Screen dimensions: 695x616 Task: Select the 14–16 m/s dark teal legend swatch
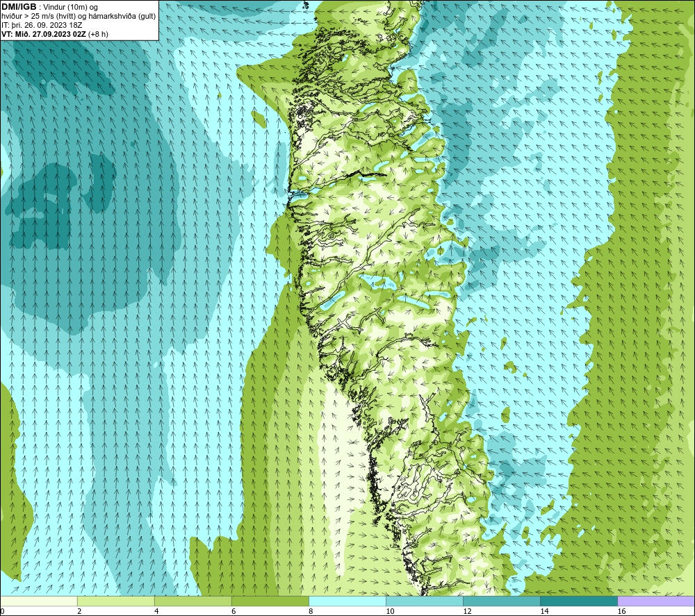point(579,601)
